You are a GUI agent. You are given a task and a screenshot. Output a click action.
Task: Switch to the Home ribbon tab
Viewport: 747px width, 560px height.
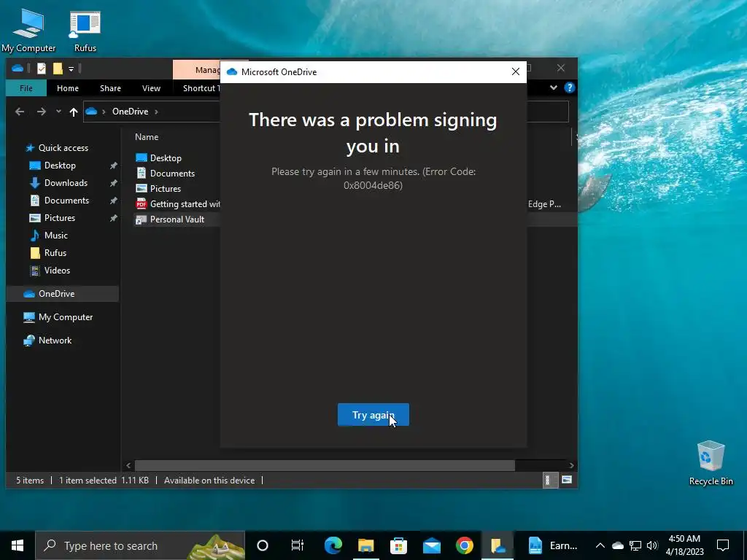pyautogui.click(x=68, y=88)
